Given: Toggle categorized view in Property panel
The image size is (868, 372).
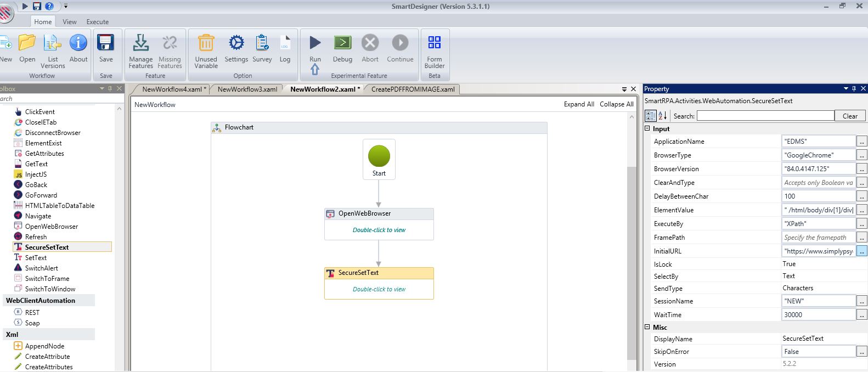Looking at the screenshot, I should pyautogui.click(x=651, y=116).
